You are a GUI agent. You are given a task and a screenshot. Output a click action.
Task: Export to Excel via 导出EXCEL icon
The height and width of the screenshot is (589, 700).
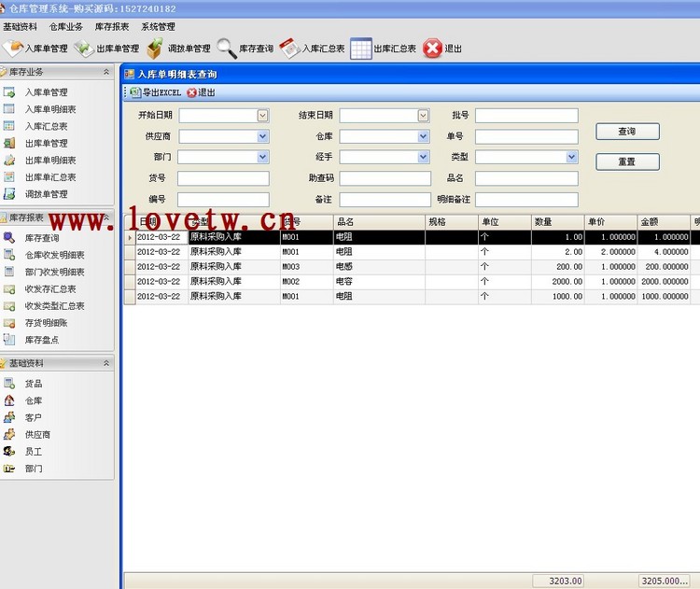pos(135,92)
